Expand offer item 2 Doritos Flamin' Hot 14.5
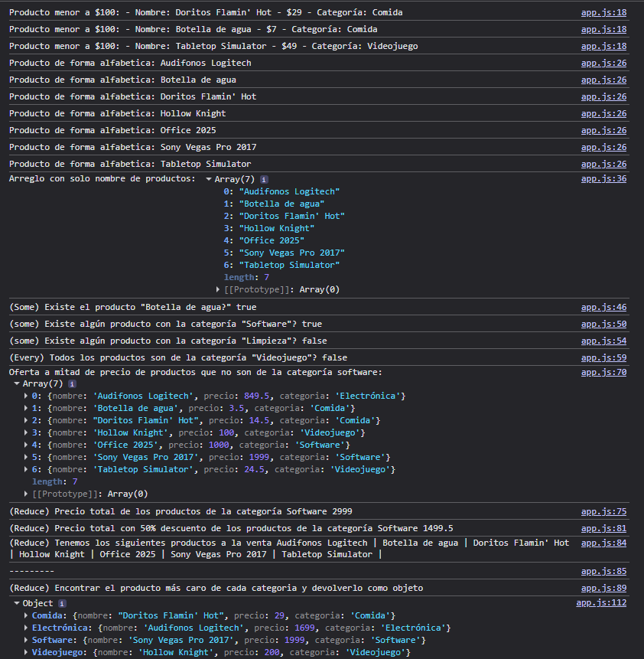The height and width of the screenshot is (659, 644). coord(26,420)
